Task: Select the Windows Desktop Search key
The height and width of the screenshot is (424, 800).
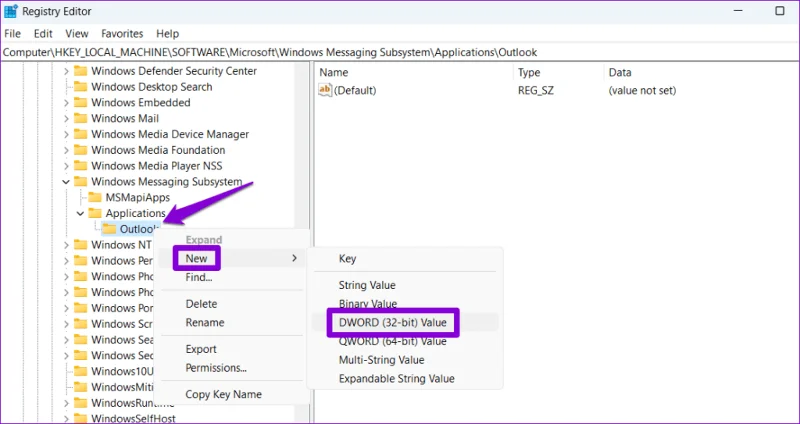Action: pyautogui.click(x=152, y=87)
